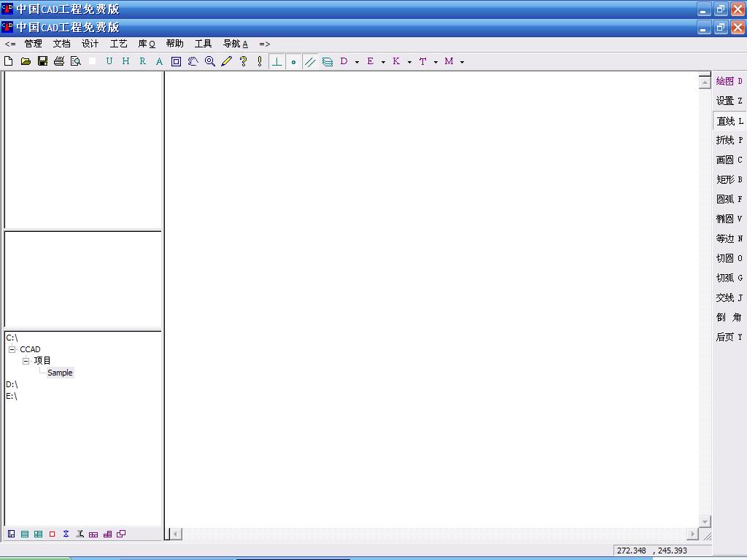Click the U toolbar letter icon
The image size is (747, 560).
[109, 61]
